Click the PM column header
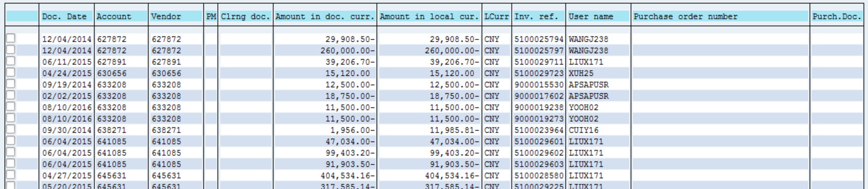Screen dimensions: 868x189 pyautogui.click(x=211, y=17)
